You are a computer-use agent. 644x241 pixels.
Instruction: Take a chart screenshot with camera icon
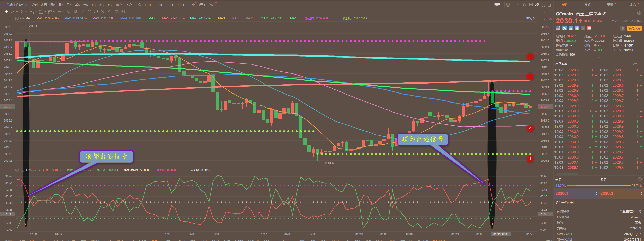coord(525,5)
